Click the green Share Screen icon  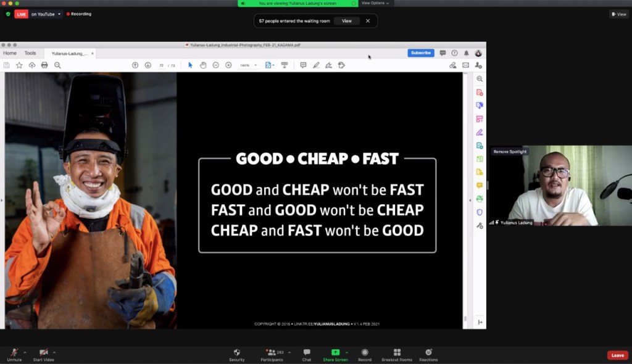335,352
